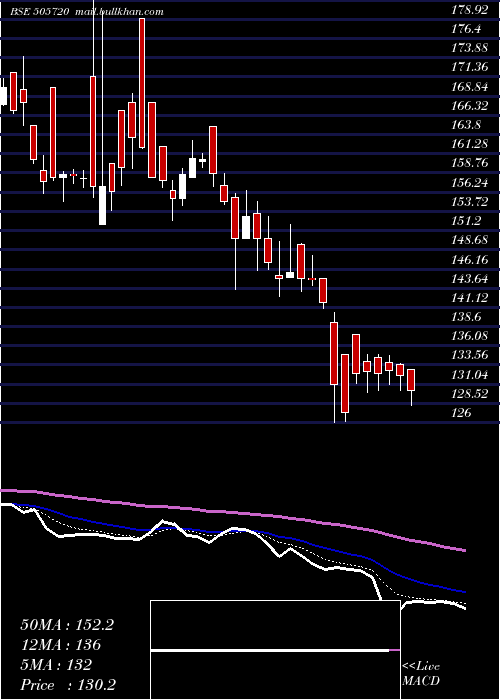Click the 131.04 price axis label
Viewport: 500px width, 700px height.
(470, 375)
